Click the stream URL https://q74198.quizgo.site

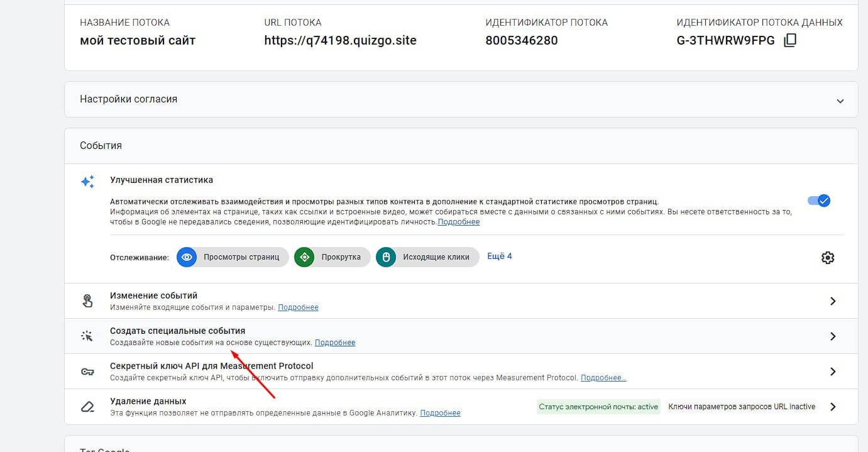(x=340, y=41)
